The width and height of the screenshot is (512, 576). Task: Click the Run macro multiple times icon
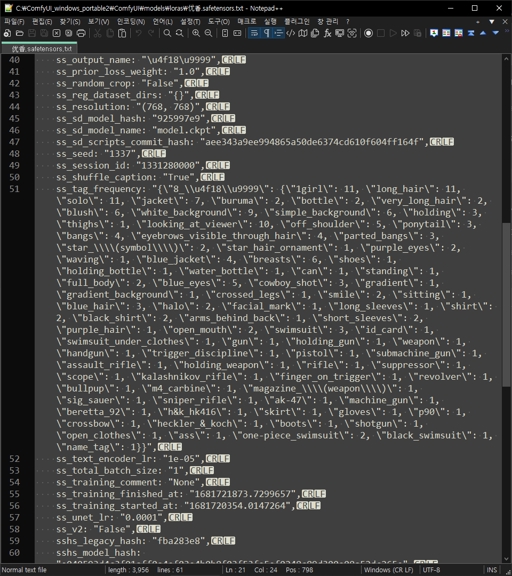[x=405, y=33]
